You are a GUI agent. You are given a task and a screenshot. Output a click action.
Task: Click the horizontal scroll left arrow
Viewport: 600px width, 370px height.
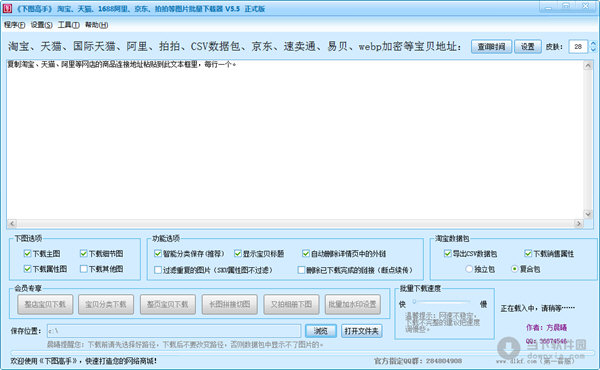12,223
